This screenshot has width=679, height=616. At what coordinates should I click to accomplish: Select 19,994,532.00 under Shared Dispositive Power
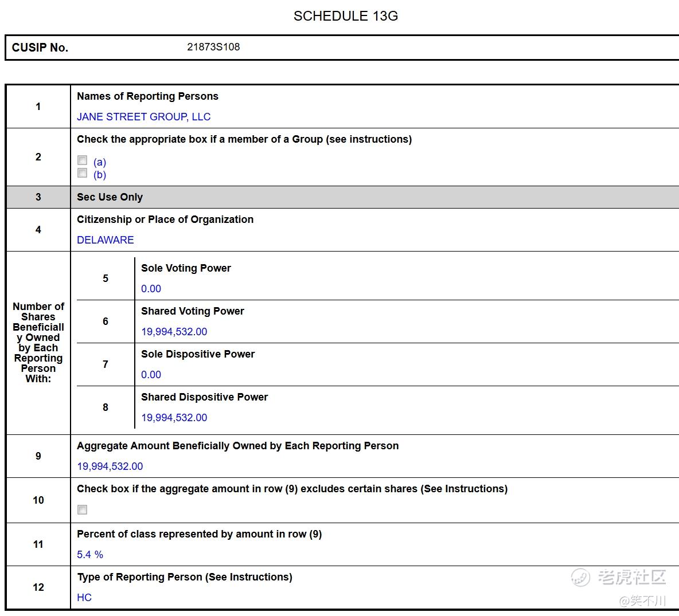pyautogui.click(x=174, y=418)
